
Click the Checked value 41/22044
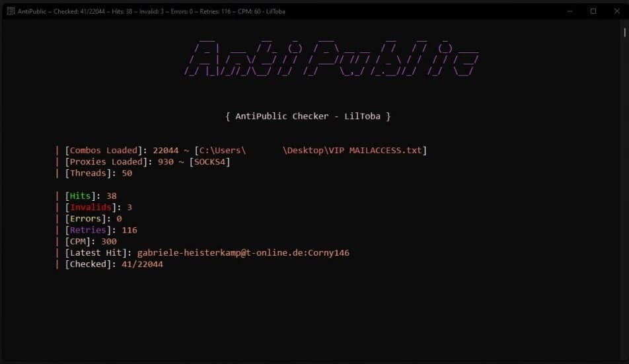[143, 264]
